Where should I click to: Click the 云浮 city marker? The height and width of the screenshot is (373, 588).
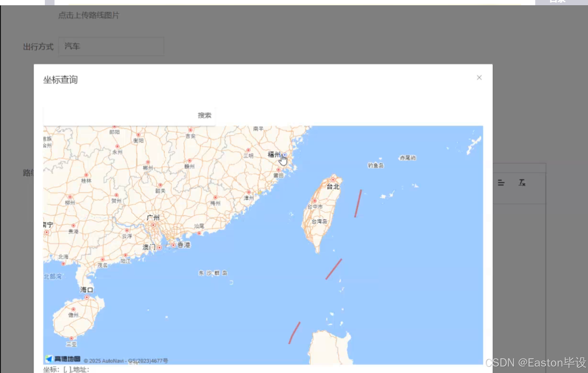click(127, 230)
